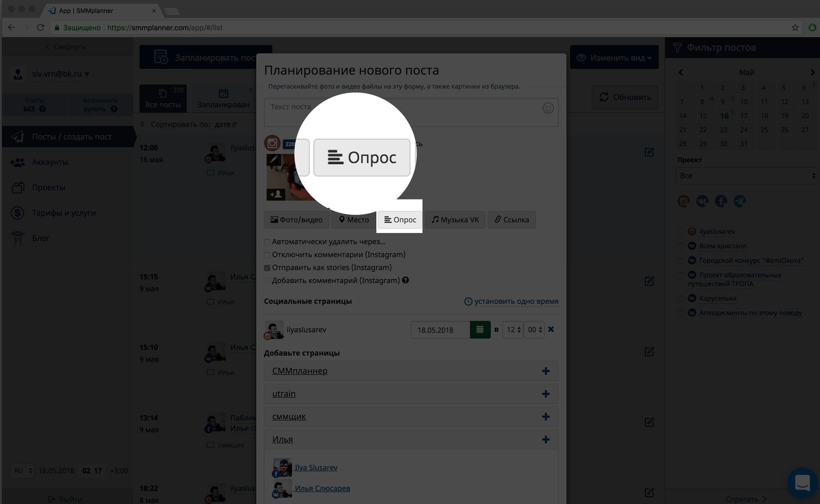The height and width of the screenshot is (504, 820).
Task: Open the hour selector showing 12
Action: click(513, 330)
